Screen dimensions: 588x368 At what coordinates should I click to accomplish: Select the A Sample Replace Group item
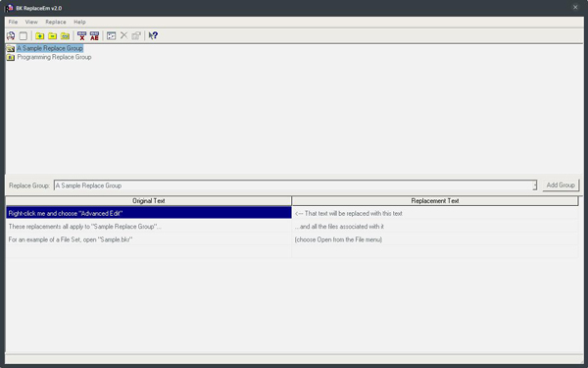50,48
